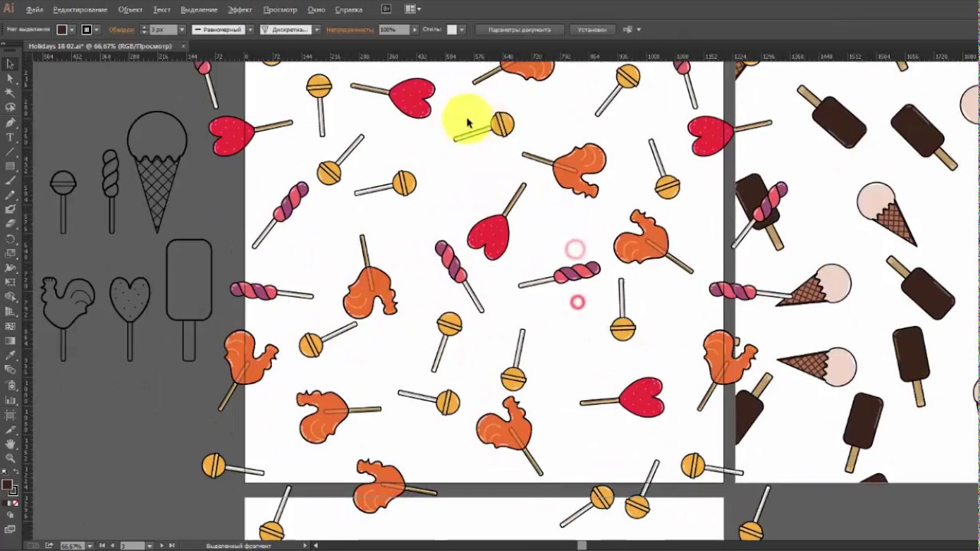Image resolution: width=980 pixels, height=551 pixels.
Task: Expand the Равномерный stroke profile dropdown
Action: pos(250,30)
